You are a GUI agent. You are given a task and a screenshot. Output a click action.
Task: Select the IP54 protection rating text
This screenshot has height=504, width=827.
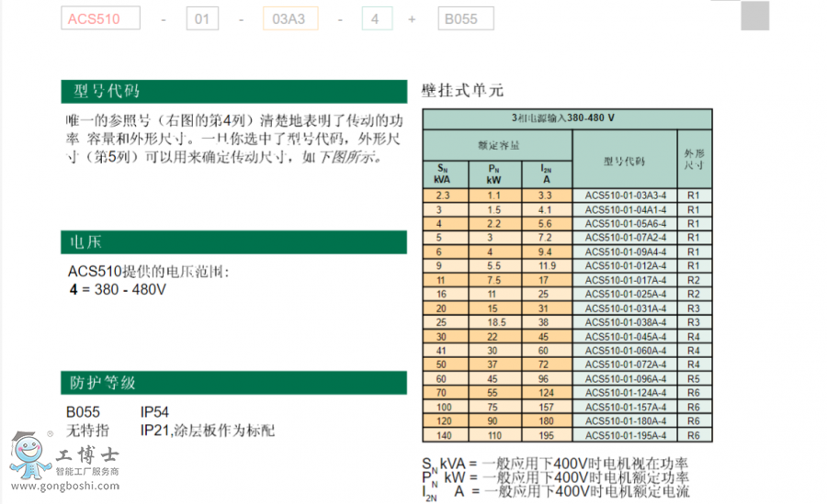point(154,412)
